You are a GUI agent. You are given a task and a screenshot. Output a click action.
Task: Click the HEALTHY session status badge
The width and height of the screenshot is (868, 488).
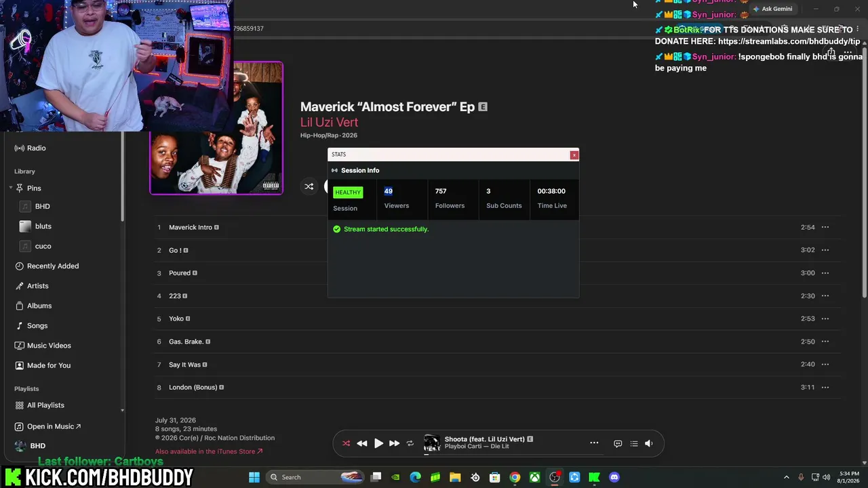tap(348, 192)
